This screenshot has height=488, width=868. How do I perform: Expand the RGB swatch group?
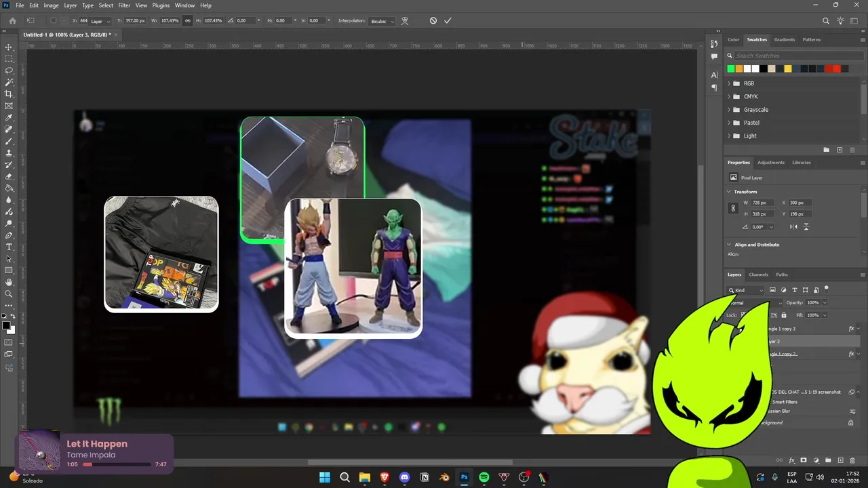point(729,83)
